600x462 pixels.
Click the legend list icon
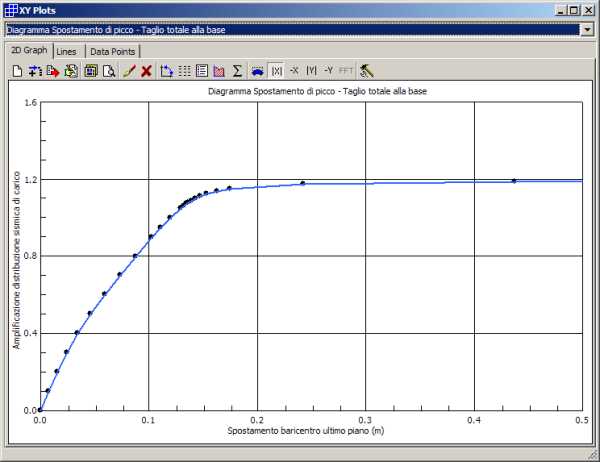pyautogui.click(x=202, y=71)
